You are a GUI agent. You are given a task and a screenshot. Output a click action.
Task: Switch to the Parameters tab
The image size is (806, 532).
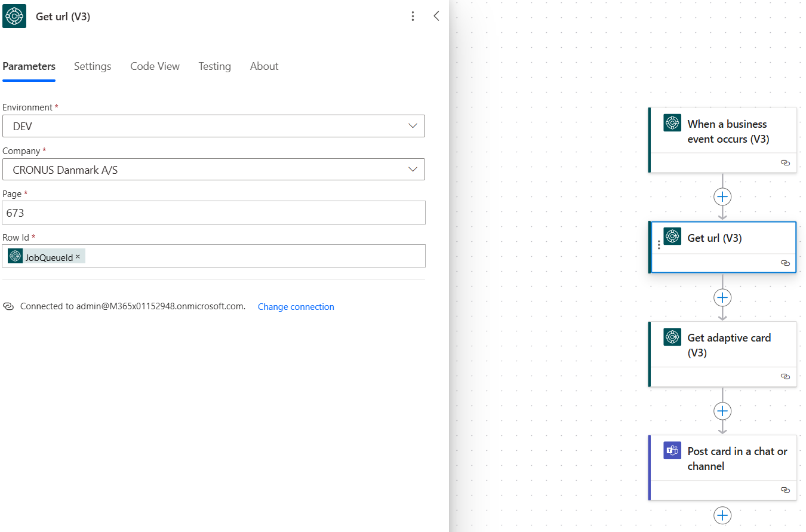coord(29,66)
